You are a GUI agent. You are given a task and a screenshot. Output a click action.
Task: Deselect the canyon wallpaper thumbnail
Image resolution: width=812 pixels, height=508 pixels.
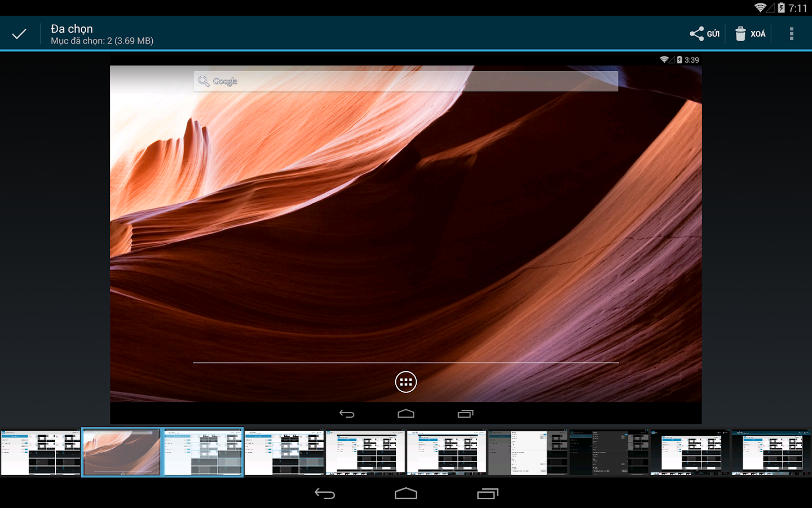pyautogui.click(x=122, y=452)
